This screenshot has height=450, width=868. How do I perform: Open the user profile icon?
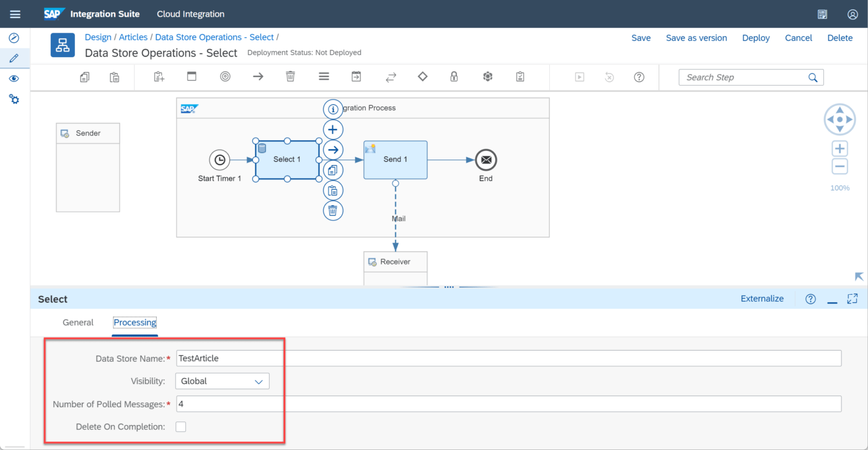pyautogui.click(x=852, y=14)
